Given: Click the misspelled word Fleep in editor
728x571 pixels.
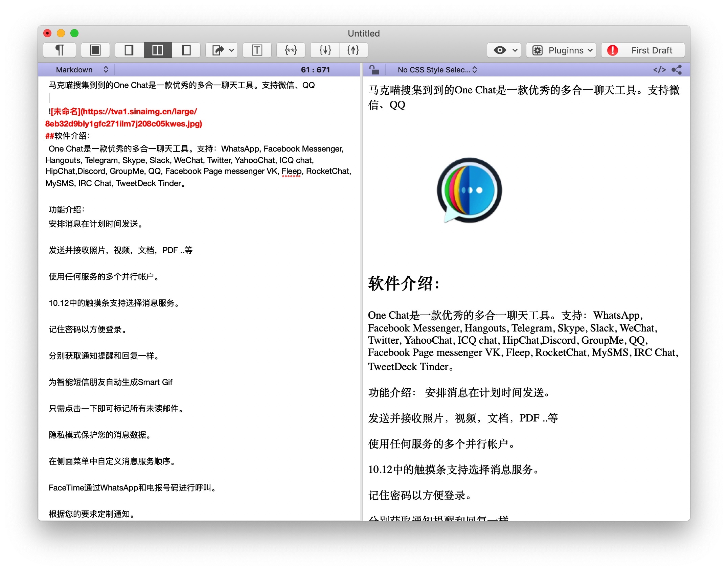Looking at the screenshot, I should [291, 171].
